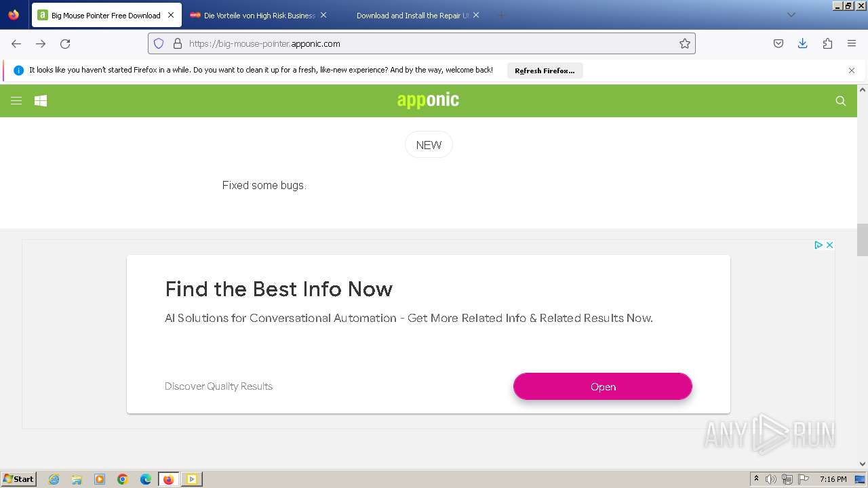Select the Windows platform icon on apponic
868x488 pixels.
click(x=41, y=101)
